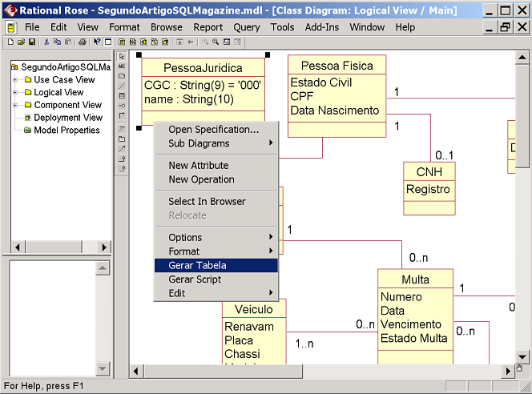The height and width of the screenshot is (394, 532).
Task: Select the Generalization tool
Action: [122, 159]
